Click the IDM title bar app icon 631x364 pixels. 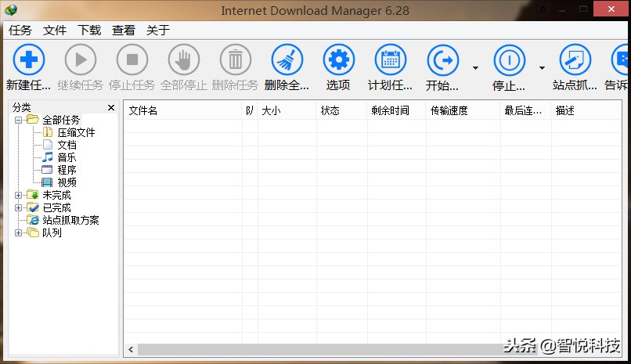(11, 9)
